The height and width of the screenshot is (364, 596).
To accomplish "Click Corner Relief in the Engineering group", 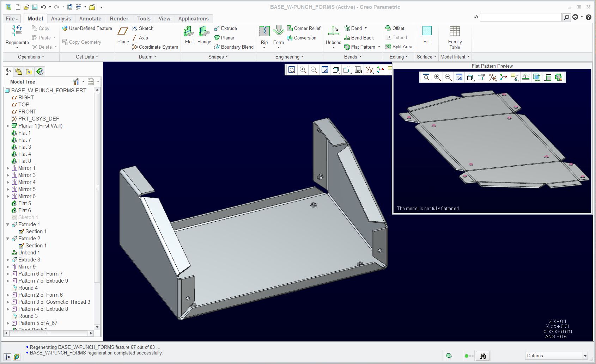I will pyautogui.click(x=304, y=28).
